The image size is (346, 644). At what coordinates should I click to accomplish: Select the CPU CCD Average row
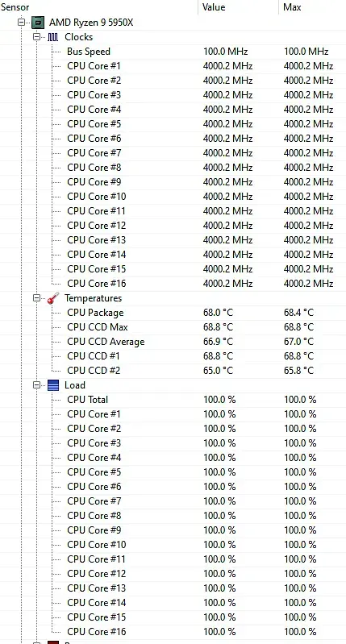pos(173,342)
